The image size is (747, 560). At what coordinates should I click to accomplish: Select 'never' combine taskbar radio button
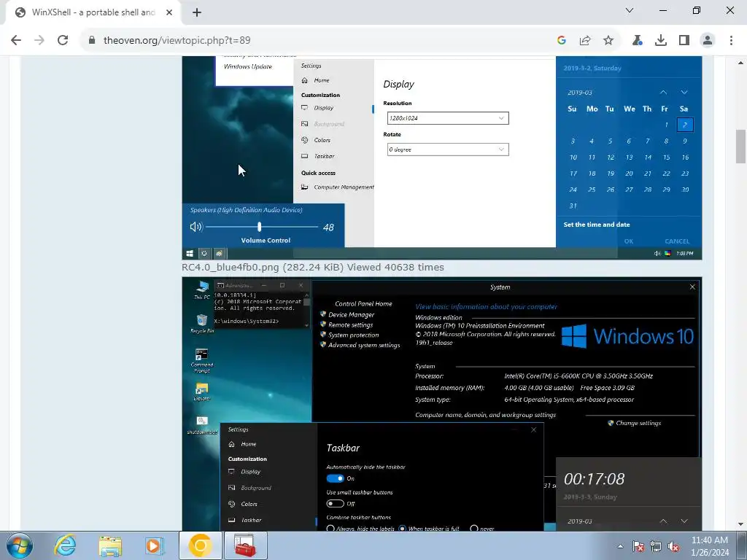click(x=473, y=529)
